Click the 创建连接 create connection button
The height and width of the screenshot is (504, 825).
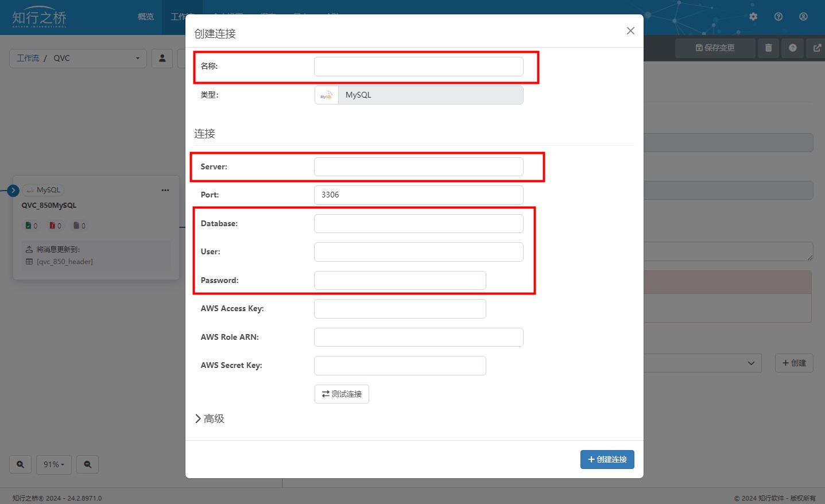[607, 459]
